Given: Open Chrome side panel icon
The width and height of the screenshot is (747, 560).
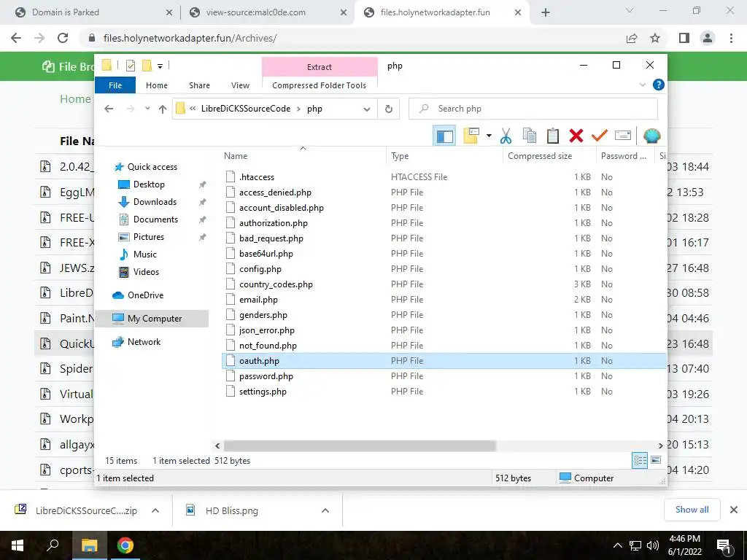Looking at the screenshot, I should coord(684,38).
